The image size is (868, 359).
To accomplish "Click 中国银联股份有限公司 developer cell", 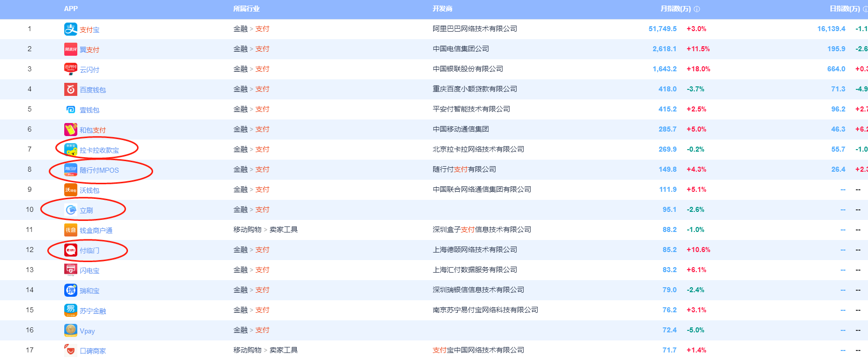I will tap(468, 69).
